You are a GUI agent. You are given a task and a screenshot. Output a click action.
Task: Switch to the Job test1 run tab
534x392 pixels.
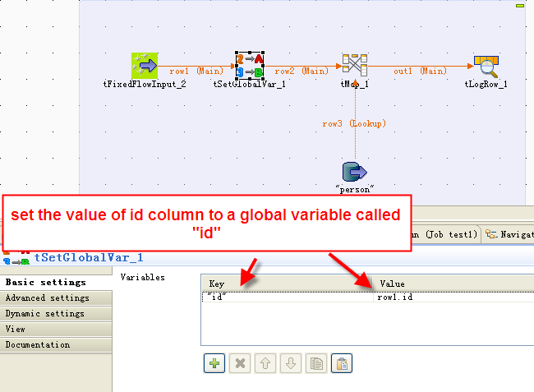(445, 235)
